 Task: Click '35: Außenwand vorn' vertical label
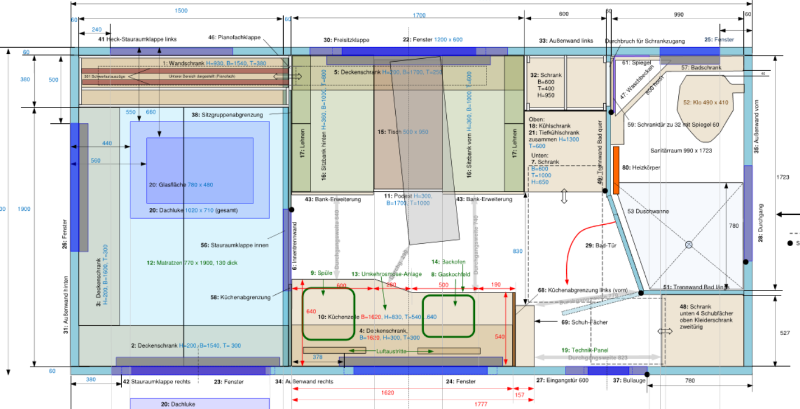tap(757, 125)
